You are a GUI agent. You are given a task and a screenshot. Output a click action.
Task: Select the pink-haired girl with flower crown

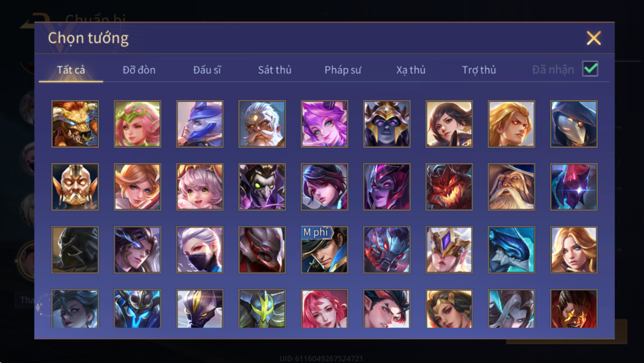137,124
